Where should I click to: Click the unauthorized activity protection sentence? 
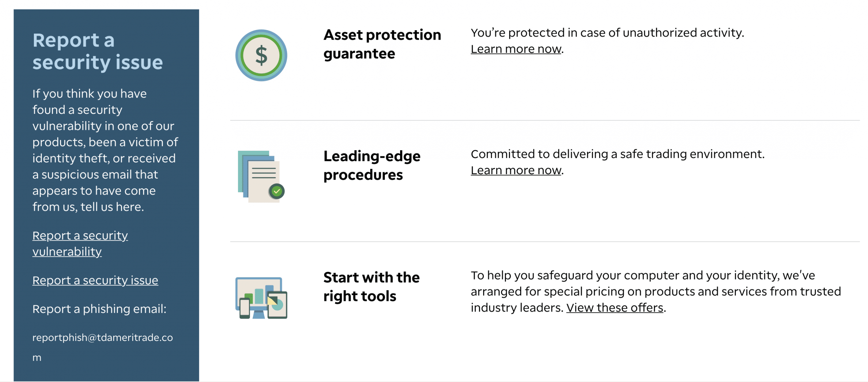tap(607, 33)
